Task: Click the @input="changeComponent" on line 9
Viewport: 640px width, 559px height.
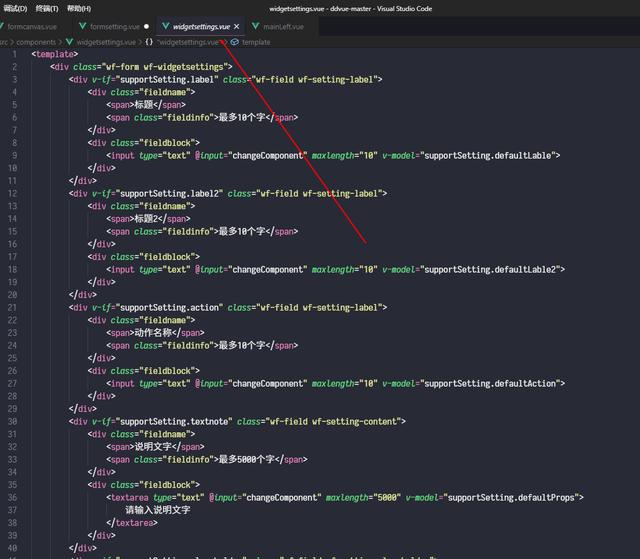Action: click(x=251, y=155)
